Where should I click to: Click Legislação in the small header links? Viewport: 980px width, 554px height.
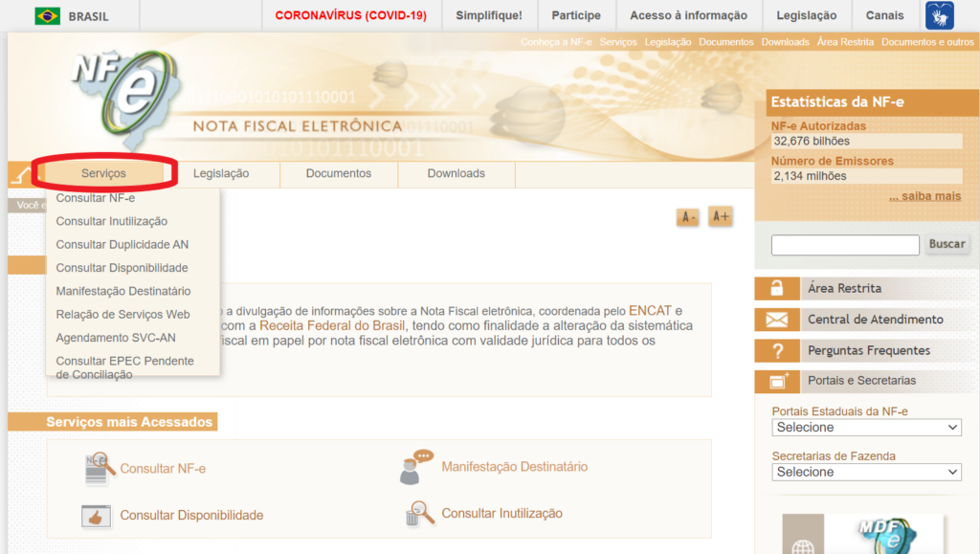pos(668,42)
